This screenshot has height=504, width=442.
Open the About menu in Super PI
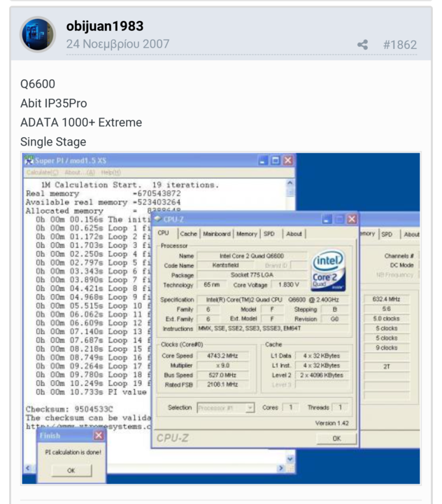[80, 173]
